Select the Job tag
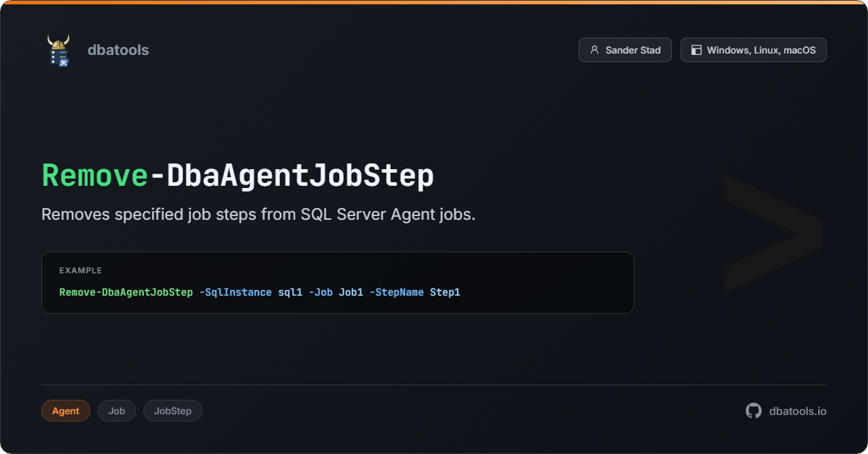Screen dimensions: 868x454 coord(116,411)
